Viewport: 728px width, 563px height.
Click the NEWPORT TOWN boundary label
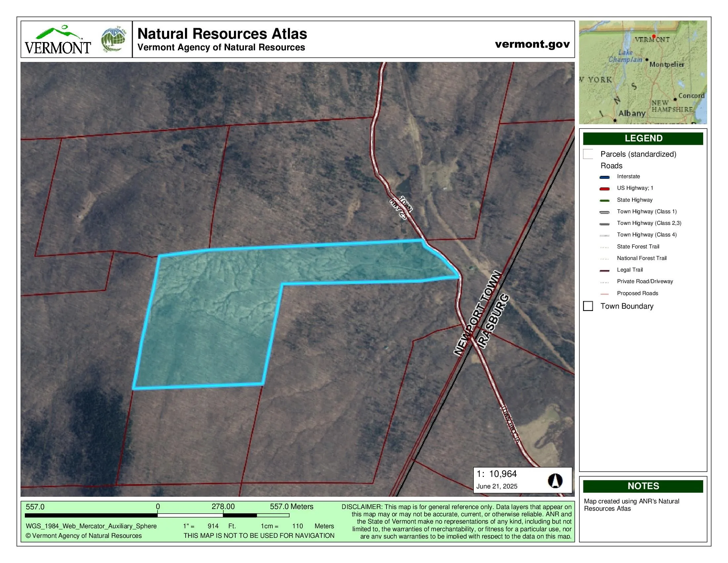(477, 313)
